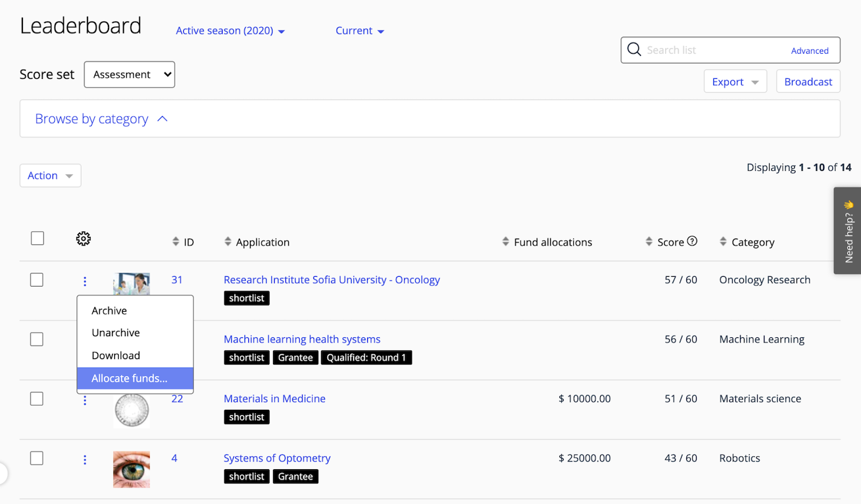
Task: Click the Need help waving hand icon
Action: pyautogui.click(x=848, y=204)
